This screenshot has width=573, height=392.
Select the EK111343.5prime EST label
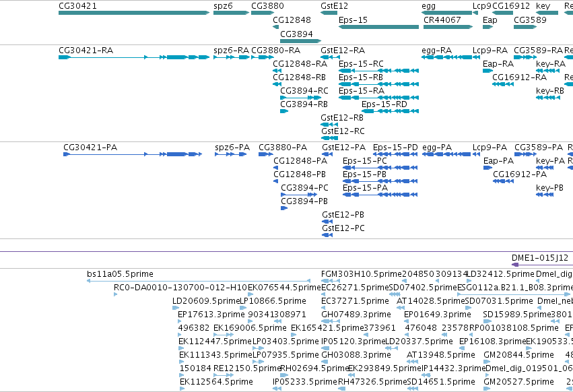pos(215,355)
